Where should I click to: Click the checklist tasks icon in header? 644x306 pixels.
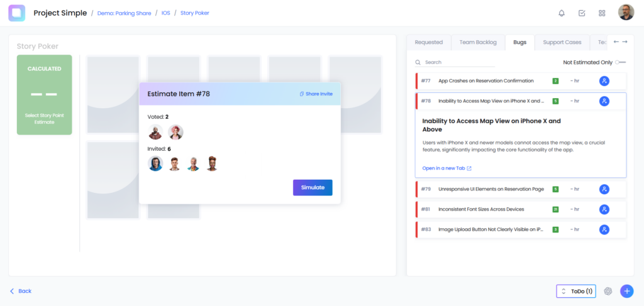coord(582,13)
